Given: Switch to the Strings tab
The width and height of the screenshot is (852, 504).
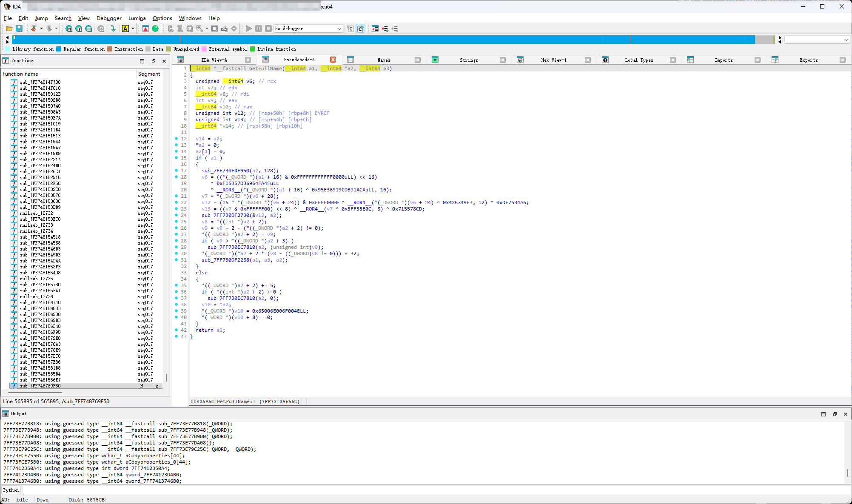Looking at the screenshot, I should [468, 60].
